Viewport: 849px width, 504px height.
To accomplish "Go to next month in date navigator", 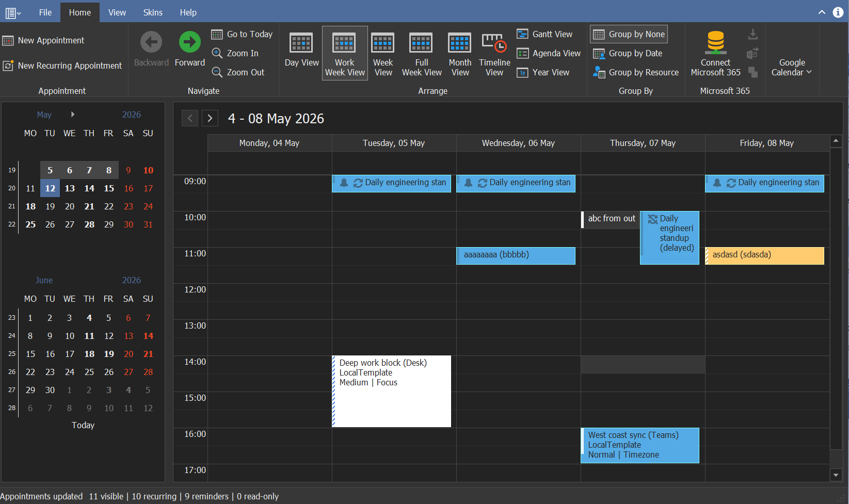I will tap(73, 114).
